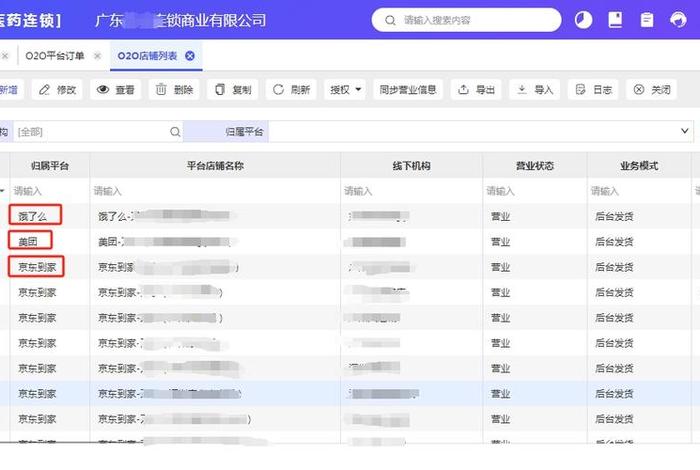This screenshot has width=700, height=470.
Task: Click the 新增 button
Action: [x=10, y=90]
